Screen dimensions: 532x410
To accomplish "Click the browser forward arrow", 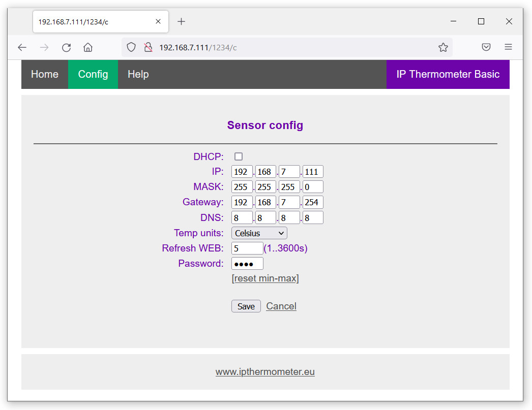I will point(44,47).
